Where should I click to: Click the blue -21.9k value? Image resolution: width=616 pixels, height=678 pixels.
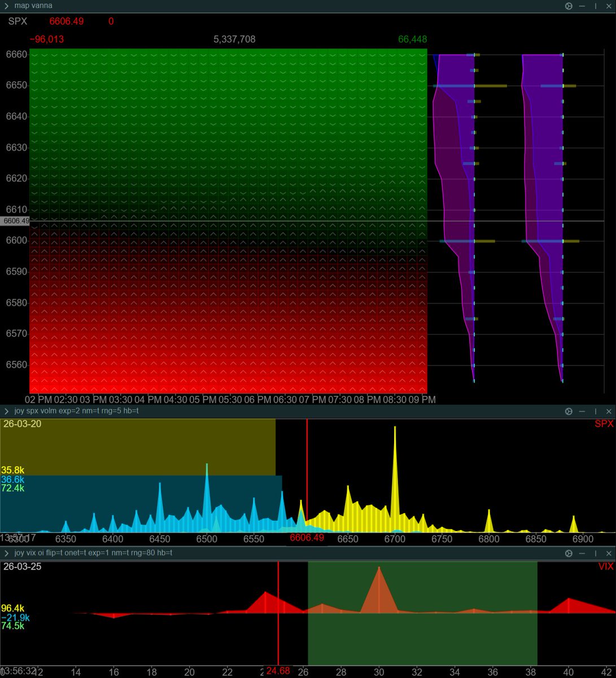coord(15,618)
